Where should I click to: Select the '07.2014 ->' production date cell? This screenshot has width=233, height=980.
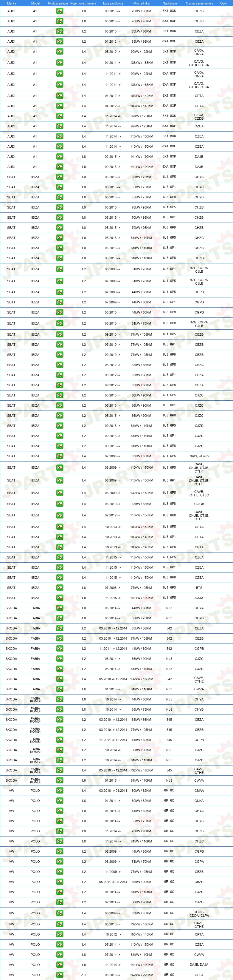113,955
